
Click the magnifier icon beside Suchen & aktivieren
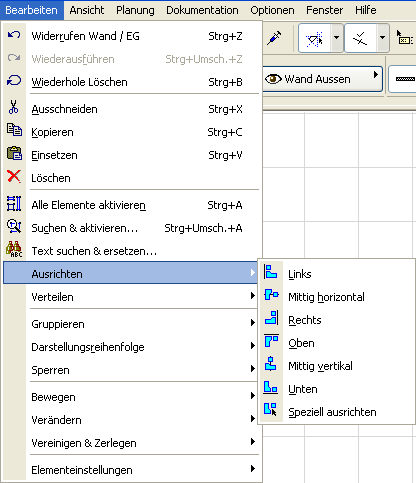[x=14, y=226]
